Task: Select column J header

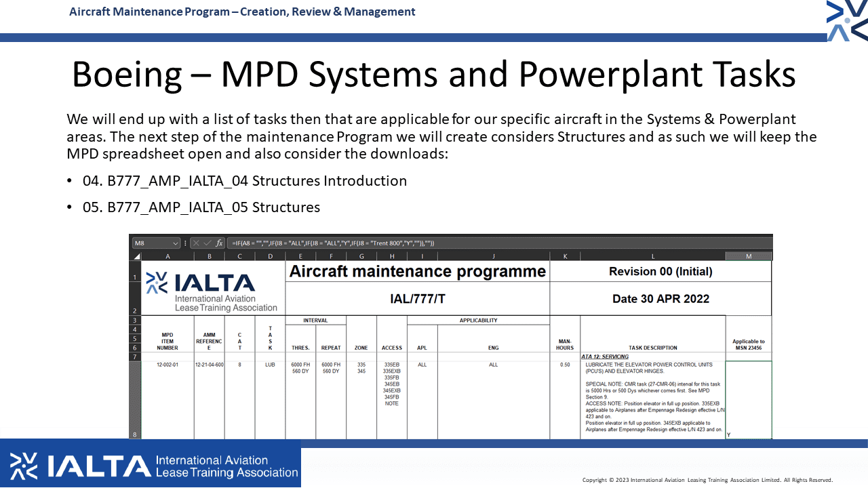Action: click(494, 256)
